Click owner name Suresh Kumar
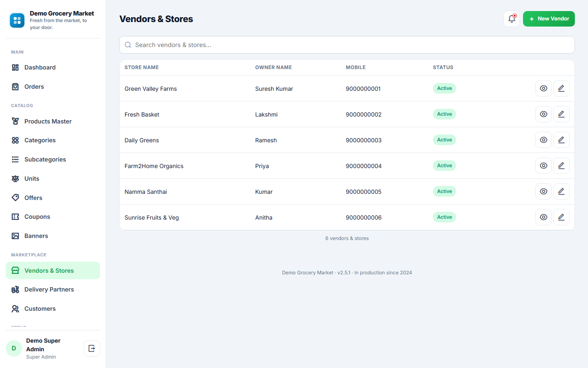Screen dimensions: 588x368 (274, 89)
